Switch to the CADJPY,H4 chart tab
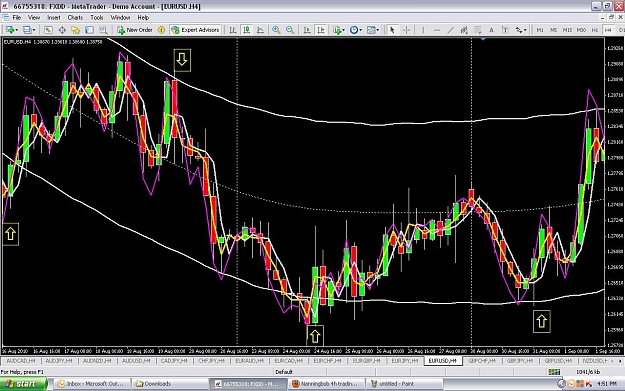Image resolution: width=625 pixels, height=391 pixels. tap(174, 361)
